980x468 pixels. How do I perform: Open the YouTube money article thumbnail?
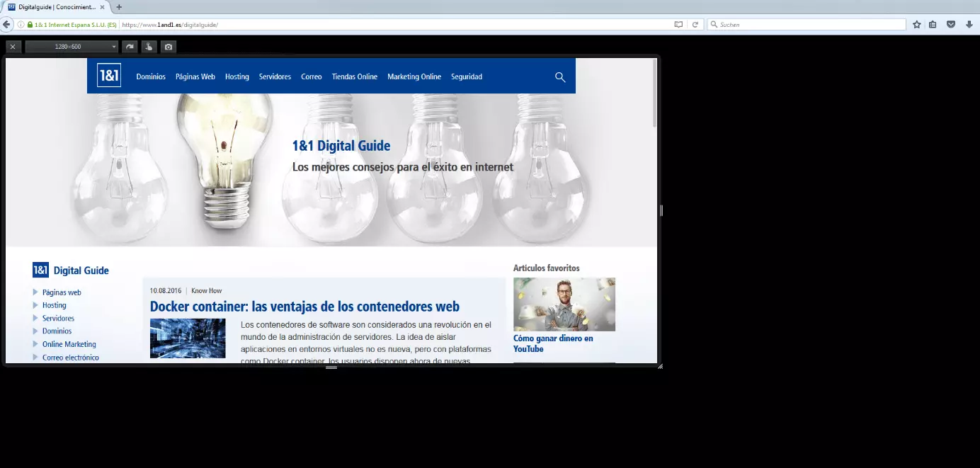(564, 304)
